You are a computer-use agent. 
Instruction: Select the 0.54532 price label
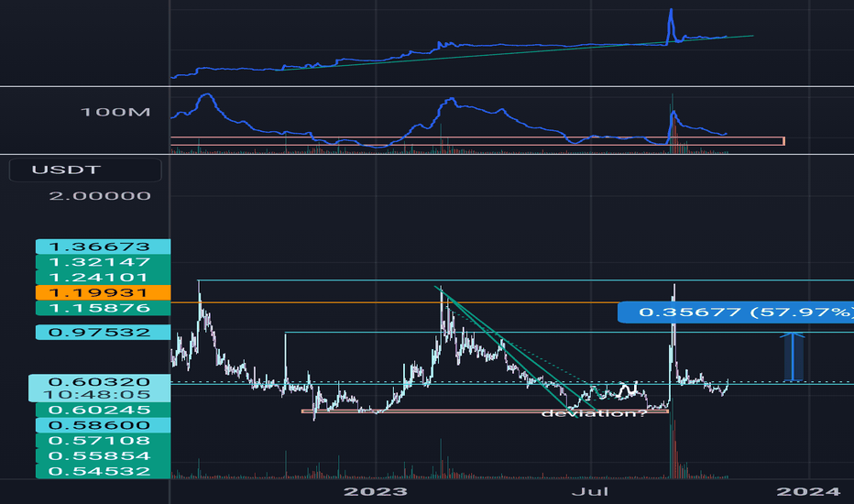103,471
